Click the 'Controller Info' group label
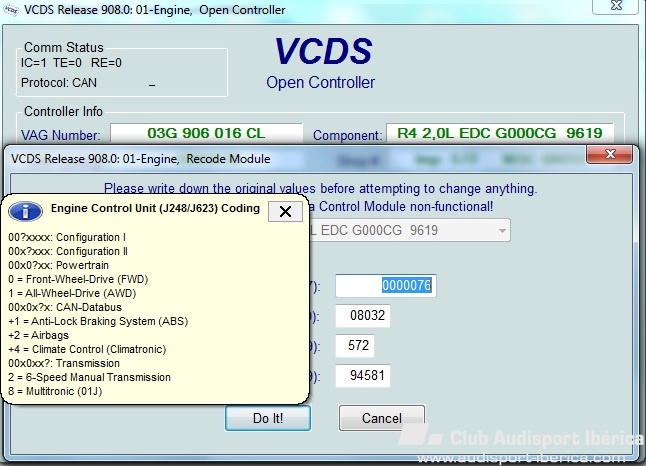This screenshot has height=466, width=646. 63,111
